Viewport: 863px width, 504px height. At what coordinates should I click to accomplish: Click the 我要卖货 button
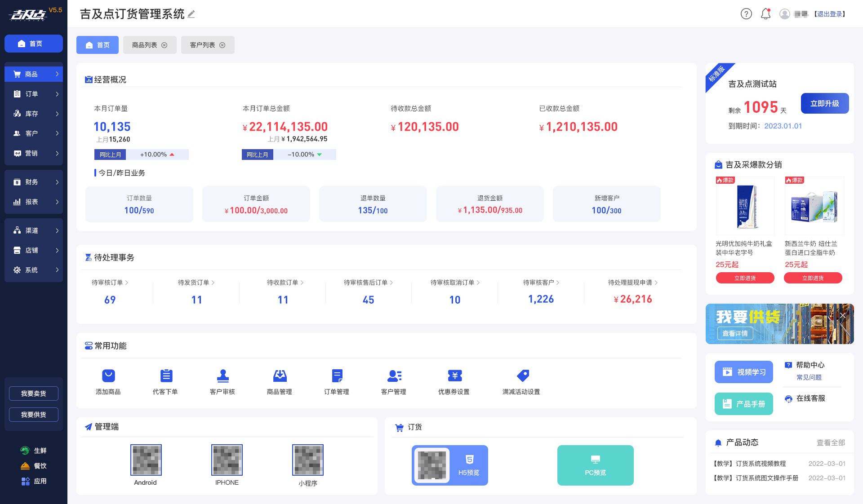click(34, 393)
